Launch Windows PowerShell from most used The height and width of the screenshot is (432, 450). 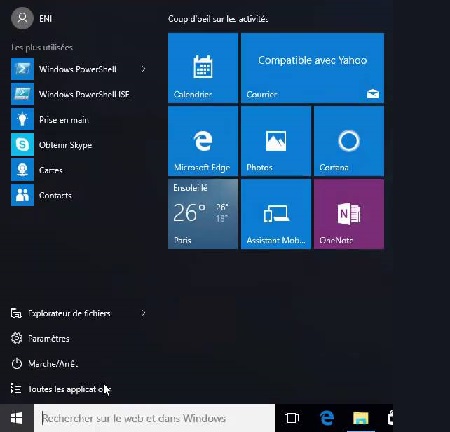click(x=78, y=69)
